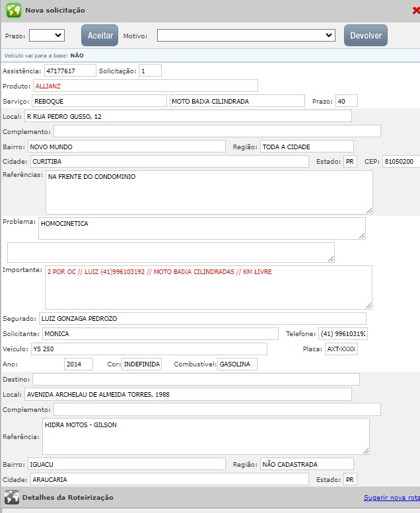
Task: Select the Segurado name field
Action: tap(202, 319)
